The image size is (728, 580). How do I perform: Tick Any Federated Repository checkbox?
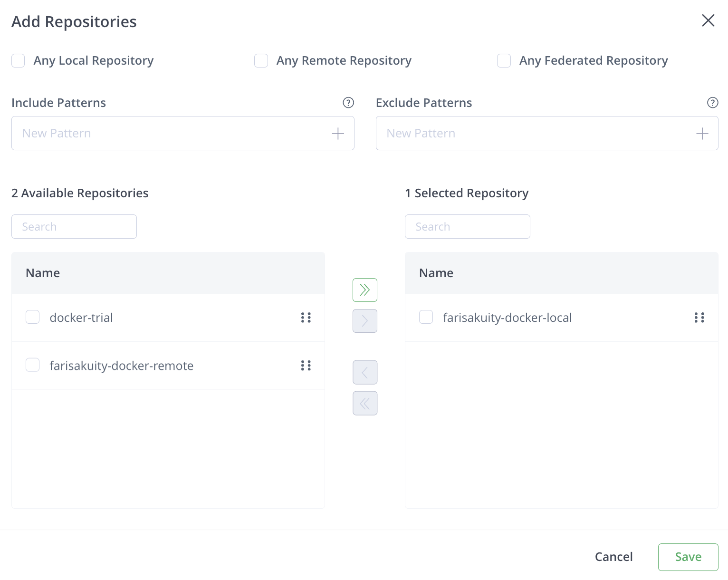point(504,61)
